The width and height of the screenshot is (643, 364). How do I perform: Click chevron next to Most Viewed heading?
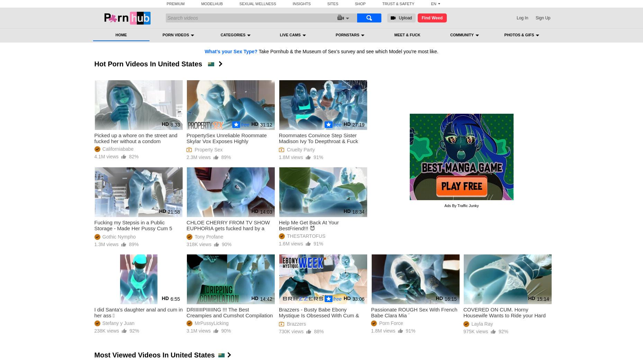[229, 355]
